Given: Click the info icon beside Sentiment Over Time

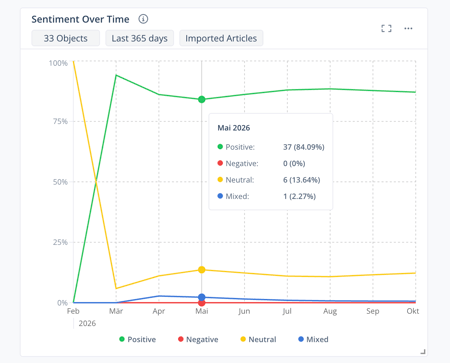Looking at the screenshot, I should pyautogui.click(x=143, y=19).
